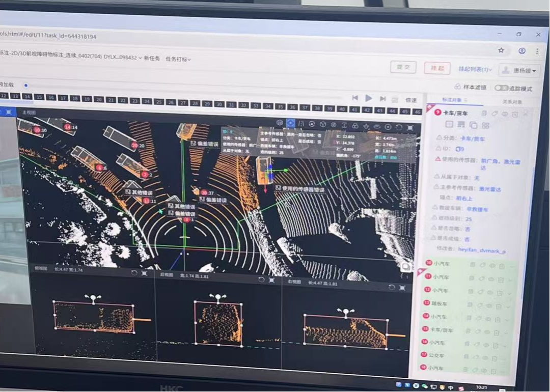Viewport: 550px width, 392px height.
Task: Click the 3D cube tool in the toolbar
Action: (x=323, y=124)
